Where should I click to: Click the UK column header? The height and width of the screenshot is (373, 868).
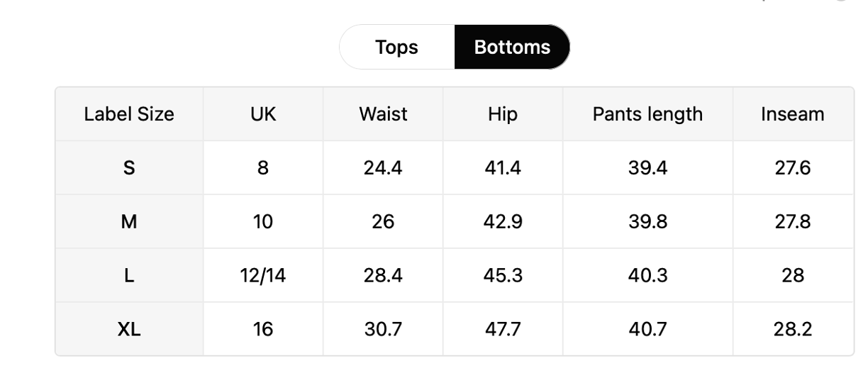263,114
